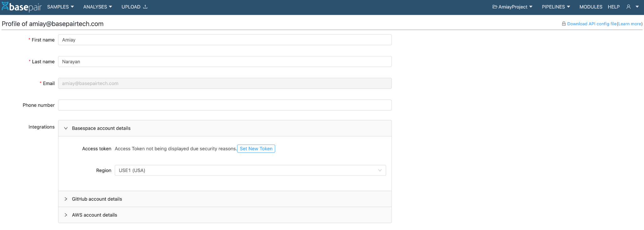The height and width of the screenshot is (230, 644).
Task: Open the SAMPLES dropdown menu
Action: click(x=60, y=7)
